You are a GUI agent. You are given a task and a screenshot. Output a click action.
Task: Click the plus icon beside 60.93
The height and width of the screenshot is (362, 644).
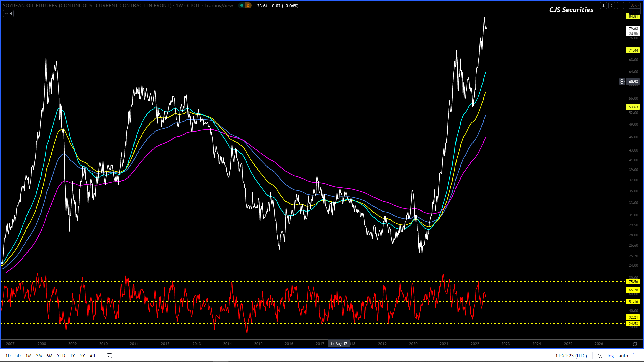point(622,81)
